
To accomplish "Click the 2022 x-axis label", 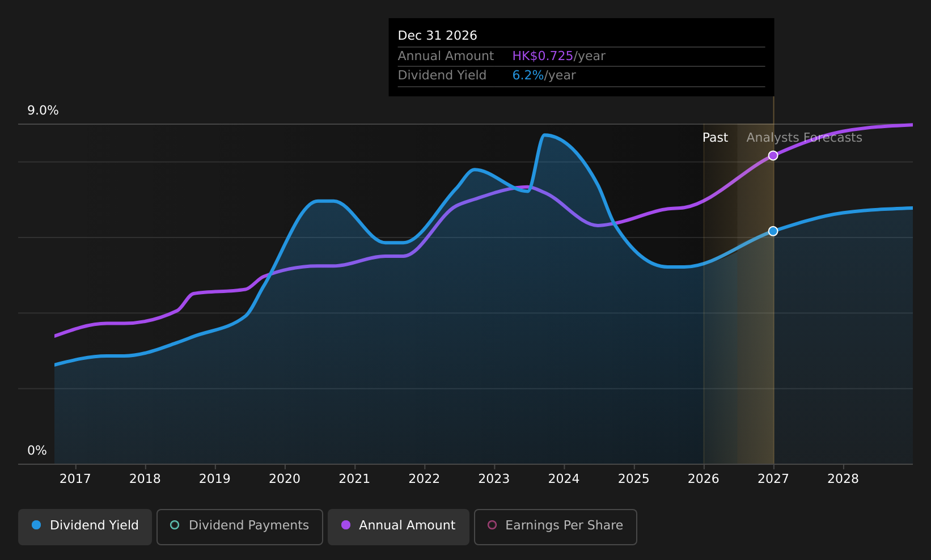I will coord(424,479).
